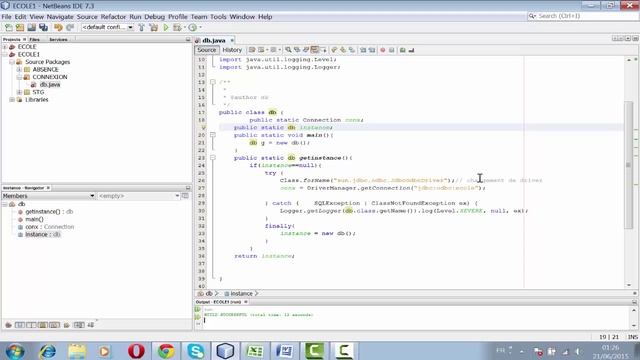640x360 pixels.
Task: Click the Next Bookmark icon in editor toolbar
Action: pos(343,50)
